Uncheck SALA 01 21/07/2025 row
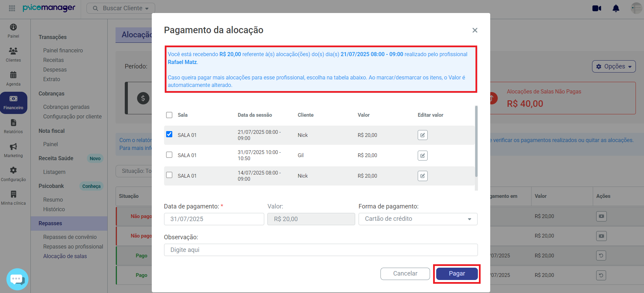The height and width of the screenshot is (293, 644). click(x=169, y=134)
